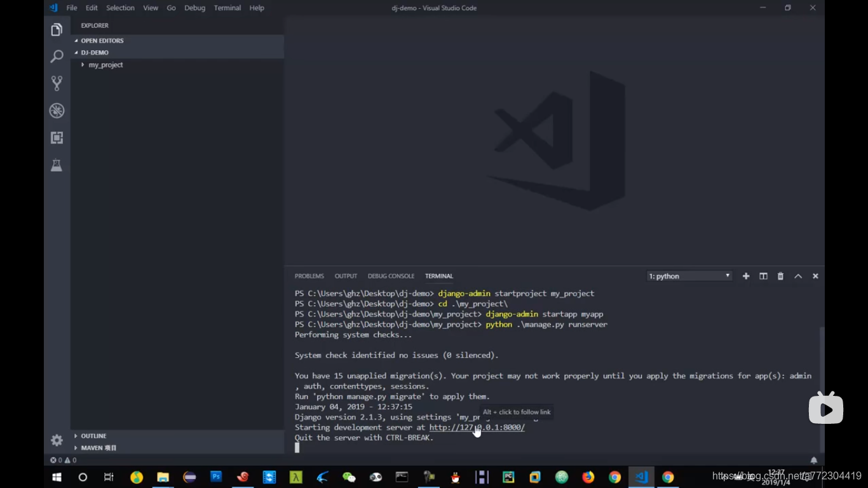Switch to VS Code taskbar icon

(x=642, y=477)
